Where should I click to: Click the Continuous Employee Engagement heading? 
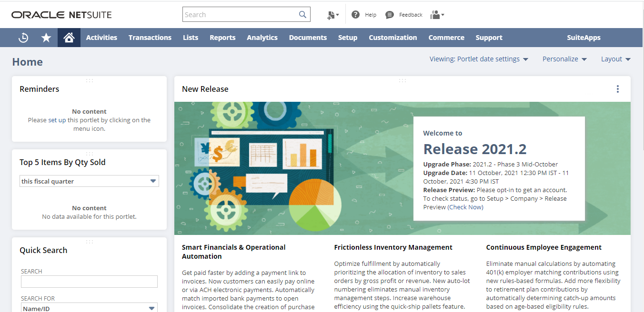[x=544, y=247]
